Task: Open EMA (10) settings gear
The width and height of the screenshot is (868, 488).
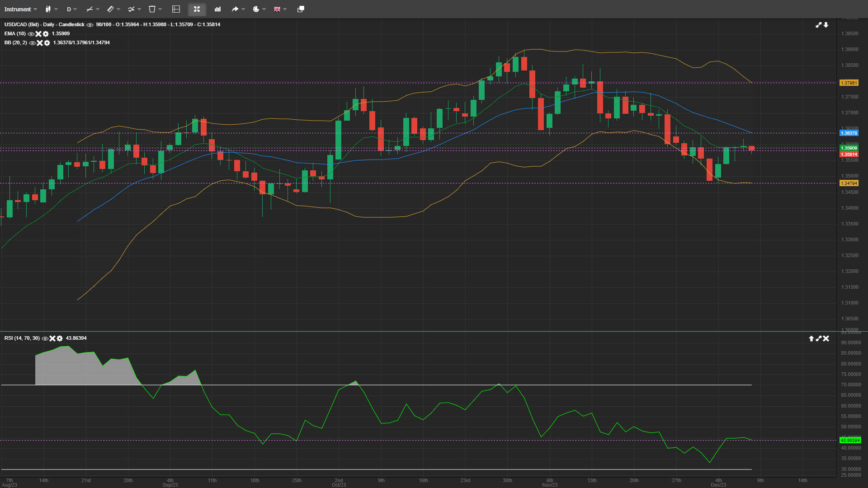Action: tap(46, 34)
